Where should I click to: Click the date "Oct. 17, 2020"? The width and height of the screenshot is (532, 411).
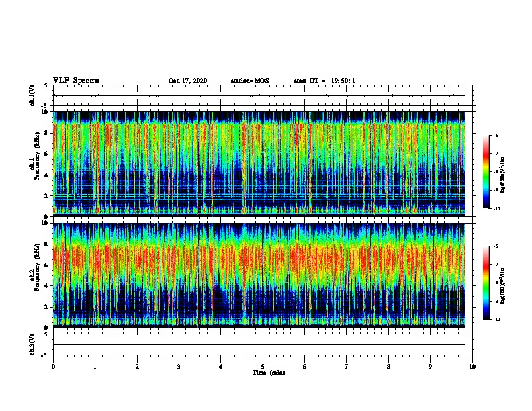(187, 81)
